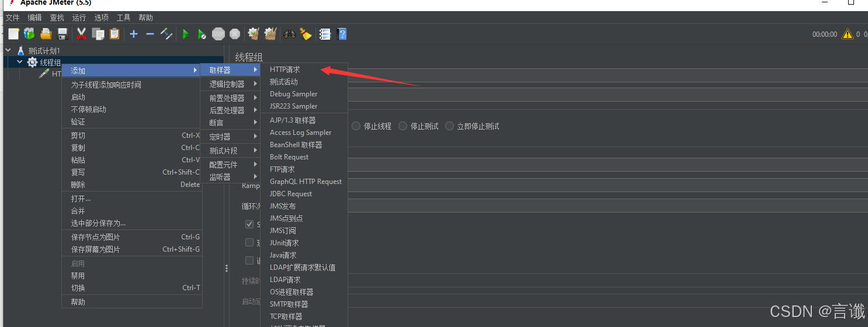Expand the 监听器 submenu arrow

255,177
